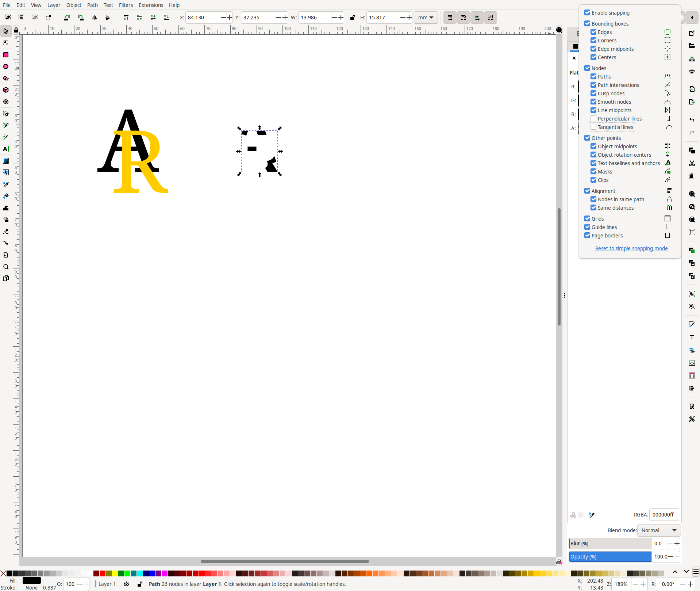Screen dimensions: 700x591
Task: Pick the Dropper color picker tool
Action: 6,184
